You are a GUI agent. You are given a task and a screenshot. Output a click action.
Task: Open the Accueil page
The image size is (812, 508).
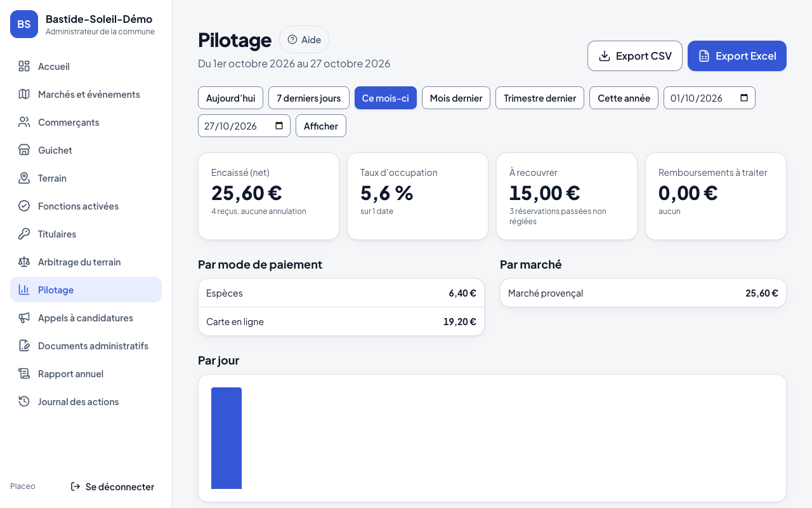pyautogui.click(x=86, y=66)
